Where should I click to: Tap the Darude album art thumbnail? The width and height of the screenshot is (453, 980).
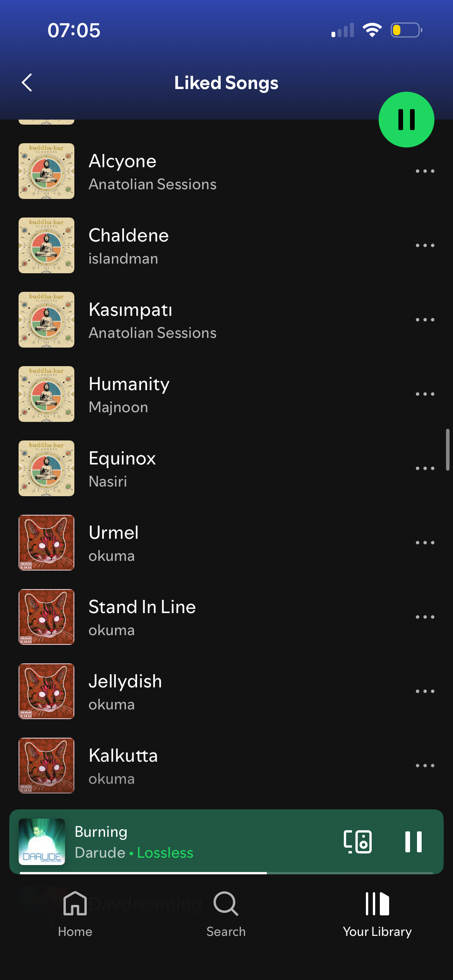(42, 841)
